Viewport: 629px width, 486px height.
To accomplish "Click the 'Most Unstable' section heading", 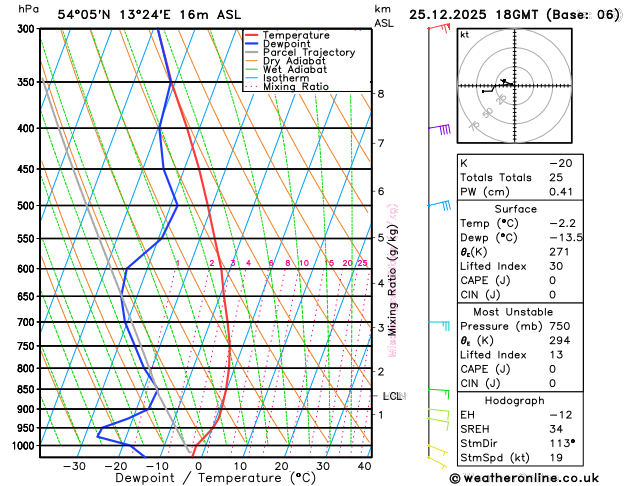I will (x=513, y=312).
